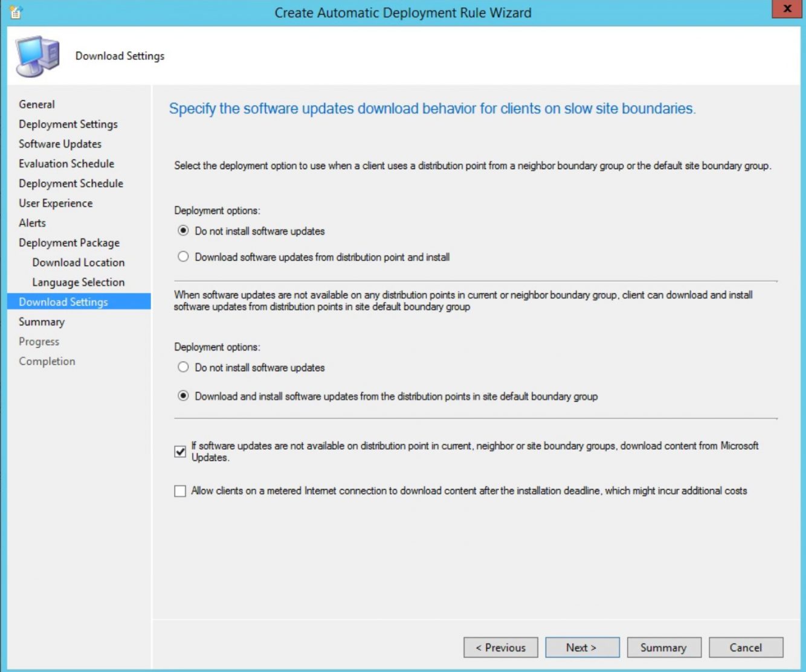
Task: Click the Summary button at bottom
Action: pos(664,647)
